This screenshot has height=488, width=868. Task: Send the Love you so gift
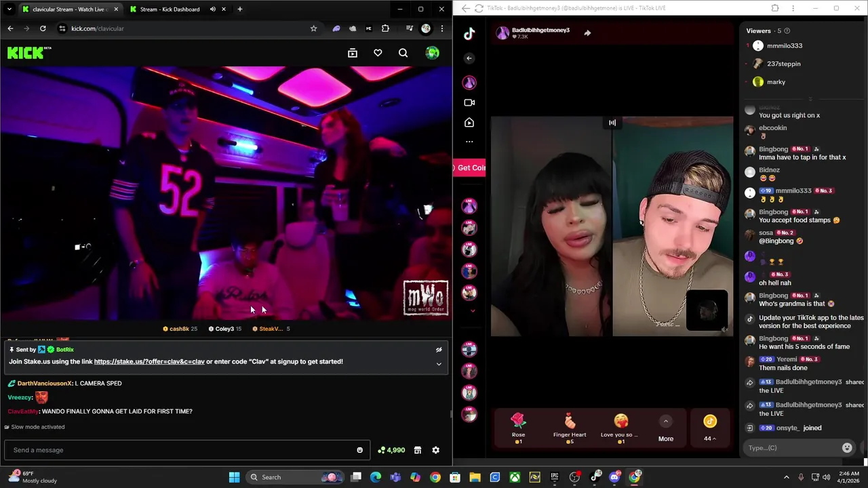(x=620, y=429)
